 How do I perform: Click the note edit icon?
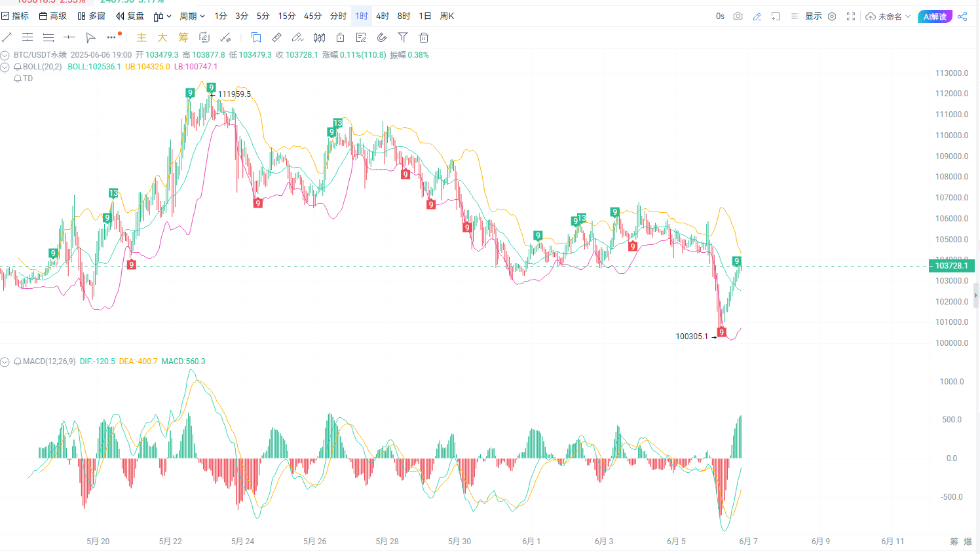361,37
